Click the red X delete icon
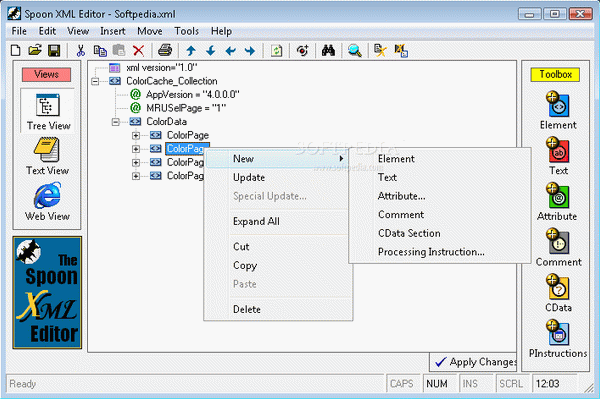Viewport: 600px width, 399px height. 139,50
